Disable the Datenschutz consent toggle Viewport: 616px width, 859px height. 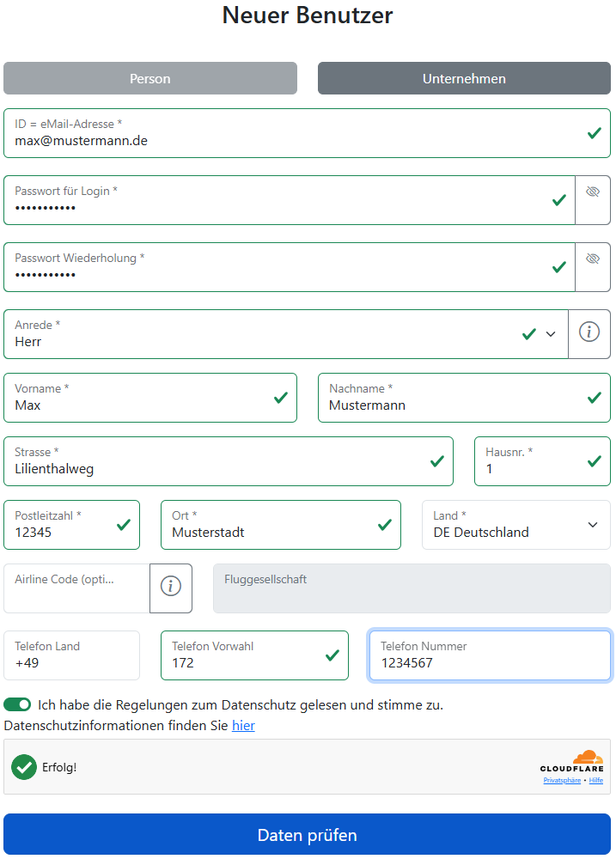(17, 705)
